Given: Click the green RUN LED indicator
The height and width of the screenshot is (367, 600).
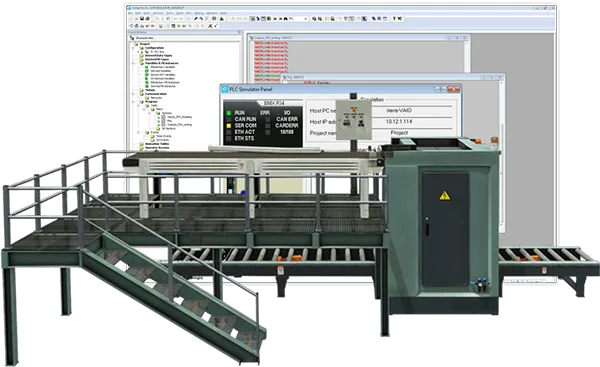Looking at the screenshot, I should click(229, 113).
